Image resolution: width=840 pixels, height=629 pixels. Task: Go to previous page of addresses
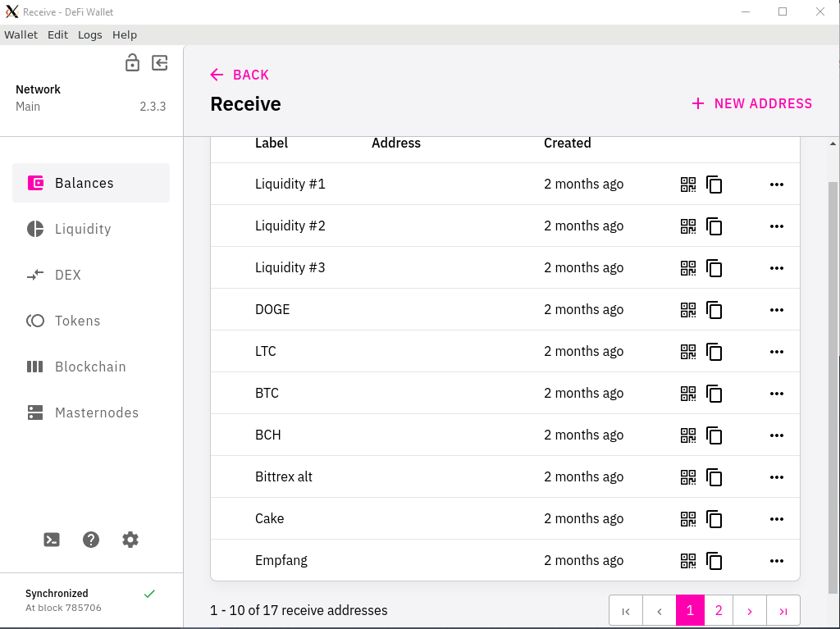660,610
